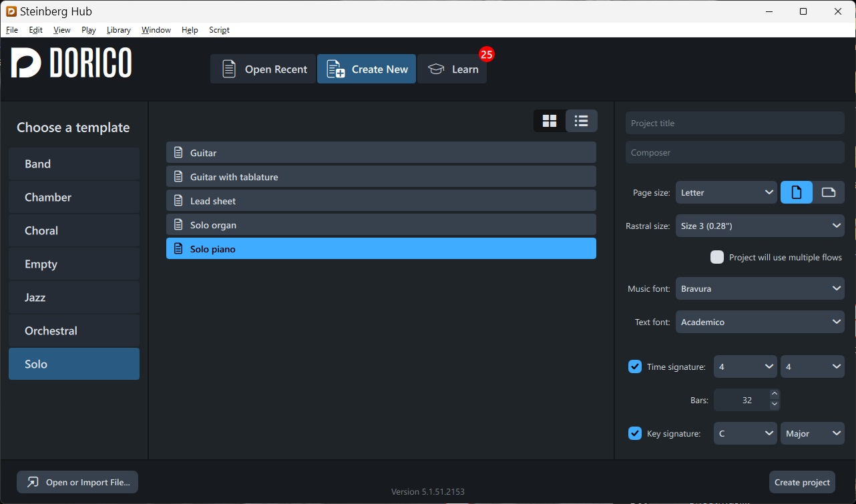The image size is (856, 504).
Task: Click the document icon beside Lead sheet
Action: click(178, 201)
